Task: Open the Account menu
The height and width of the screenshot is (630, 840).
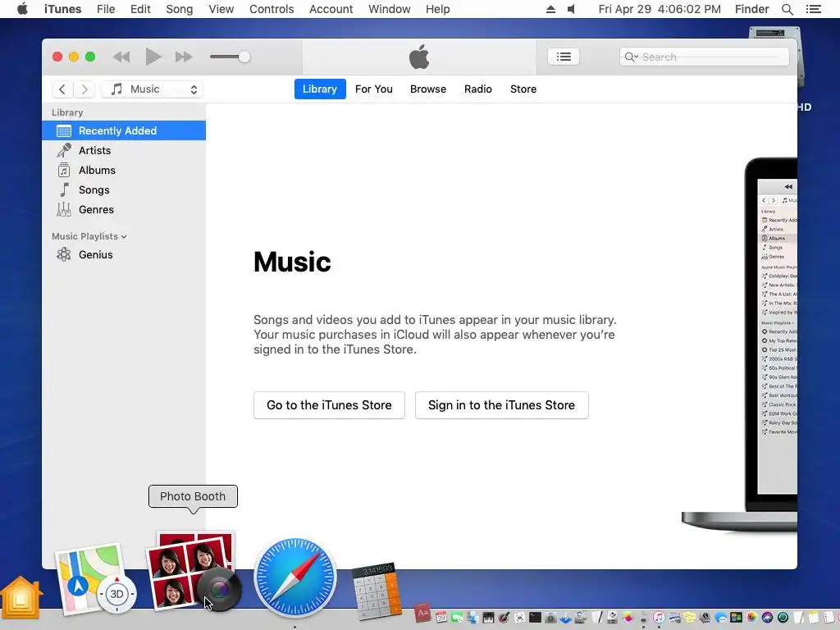Action: click(331, 9)
